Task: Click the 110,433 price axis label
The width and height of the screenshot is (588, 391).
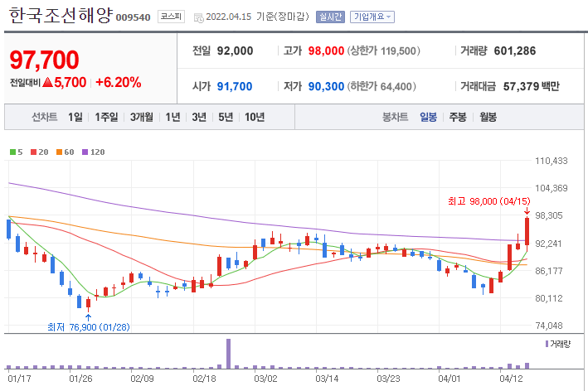Action: point(552,161)
